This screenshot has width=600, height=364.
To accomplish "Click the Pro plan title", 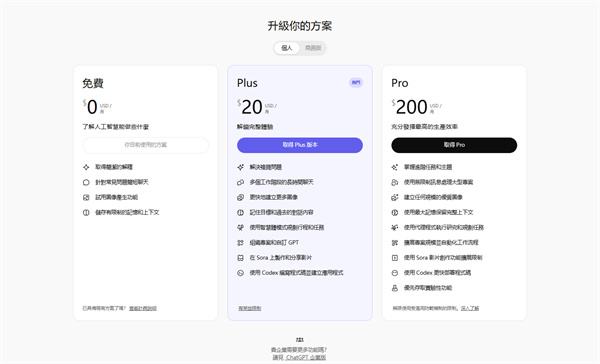I will pos(399,83).
